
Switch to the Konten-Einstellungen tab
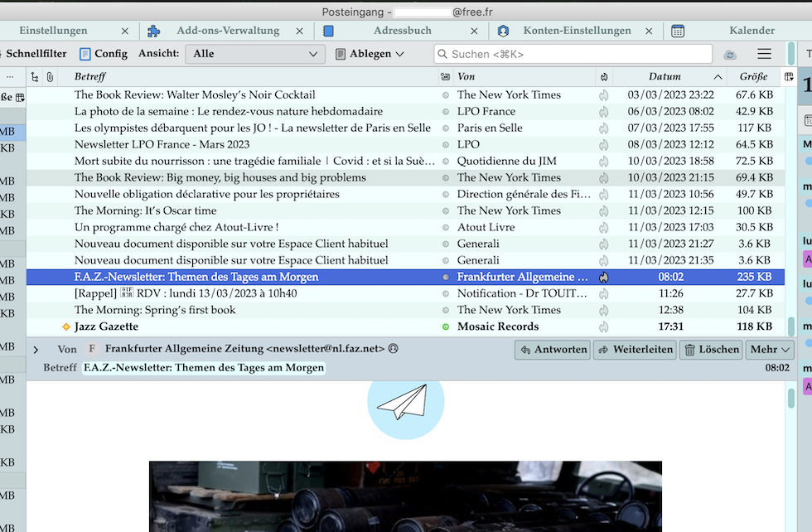click(x=577, y=31)
